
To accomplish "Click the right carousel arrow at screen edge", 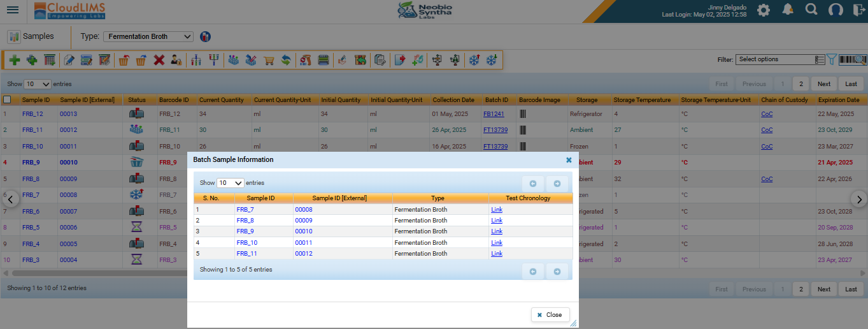I will (859, 200).
